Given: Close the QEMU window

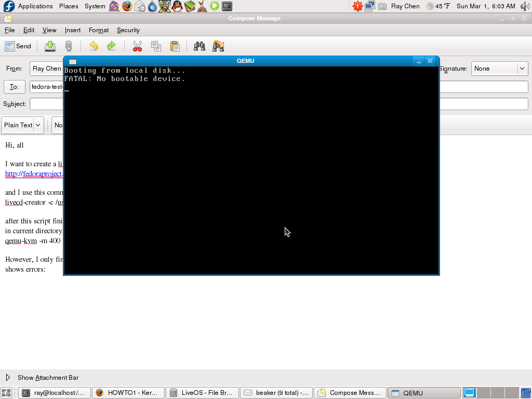Looking at the screenshot, I should [x=430, y=61].
